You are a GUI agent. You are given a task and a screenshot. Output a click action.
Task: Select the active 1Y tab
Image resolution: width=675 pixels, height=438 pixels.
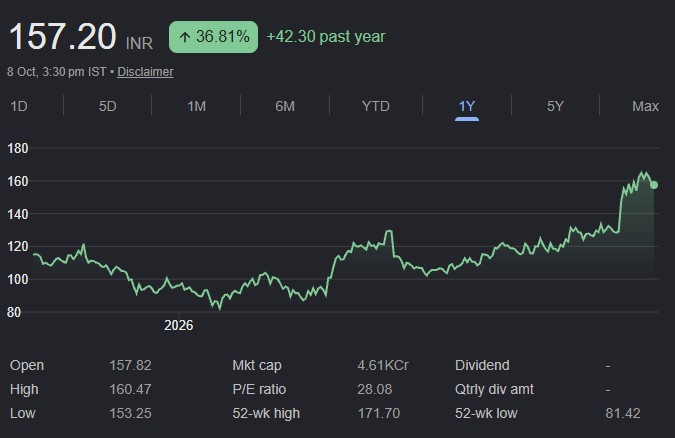pos(467,106)
